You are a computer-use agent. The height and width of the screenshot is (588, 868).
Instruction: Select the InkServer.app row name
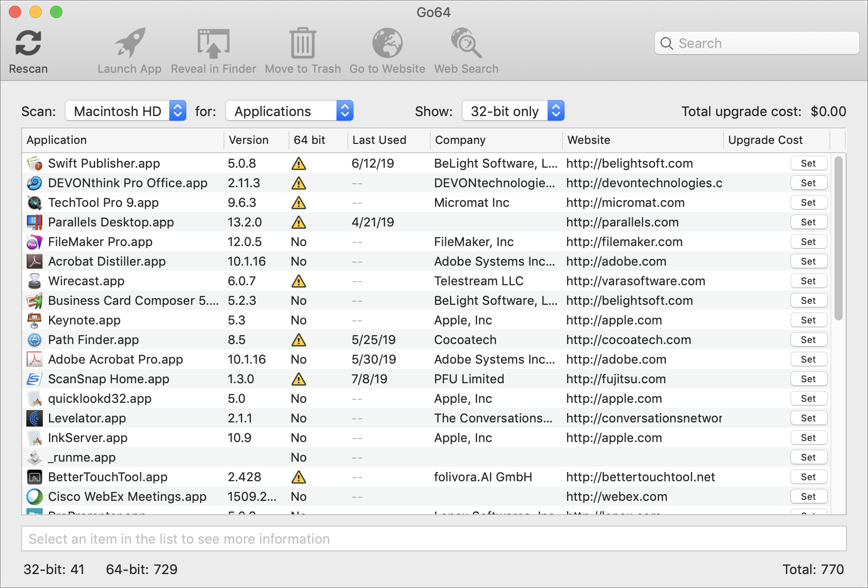(88, 438)
